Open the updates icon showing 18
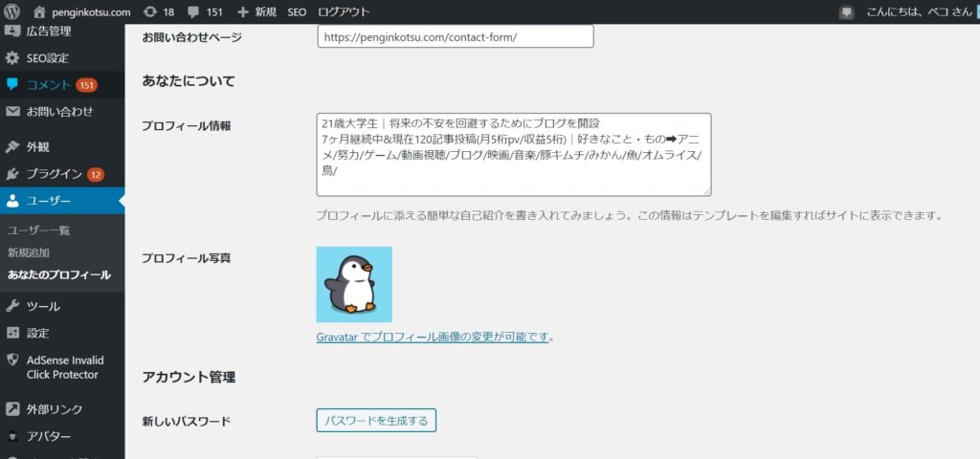980x459 pixels. 150,11
